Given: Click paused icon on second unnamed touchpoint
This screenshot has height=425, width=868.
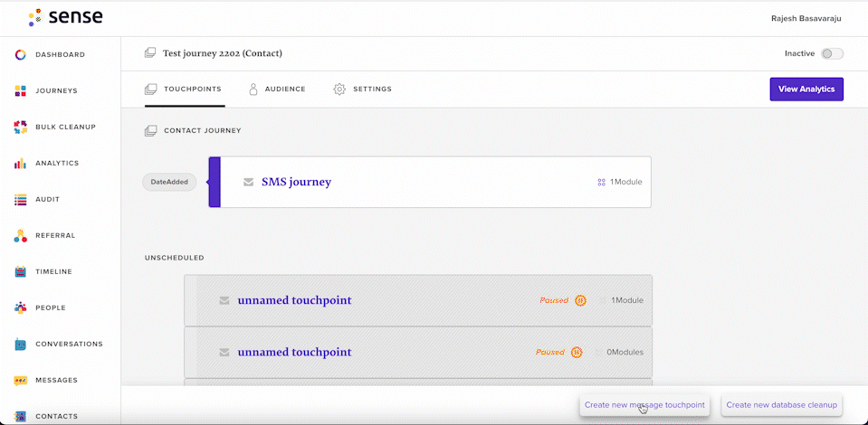Looking at the screenshot, I should click(x=577, y=352).
